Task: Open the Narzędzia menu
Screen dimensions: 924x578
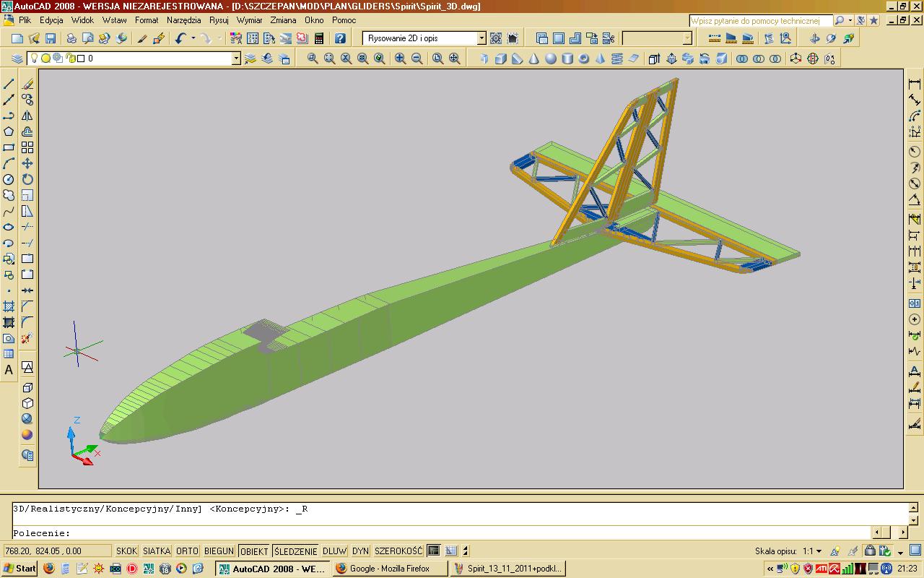Action: pyautogui.click(x=183, y=20)
